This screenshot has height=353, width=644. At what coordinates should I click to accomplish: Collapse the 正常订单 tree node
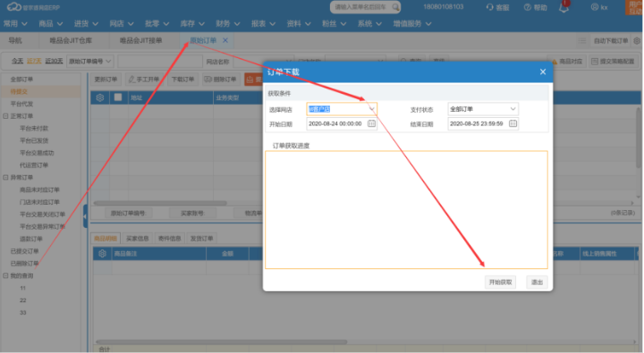click(5, 116)
